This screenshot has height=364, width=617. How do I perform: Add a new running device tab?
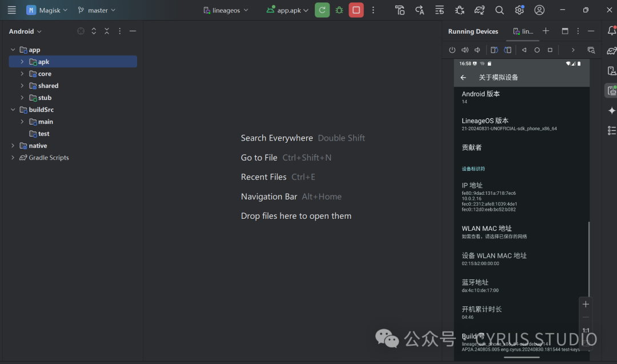pyautogui.click(x=546, y=31)
